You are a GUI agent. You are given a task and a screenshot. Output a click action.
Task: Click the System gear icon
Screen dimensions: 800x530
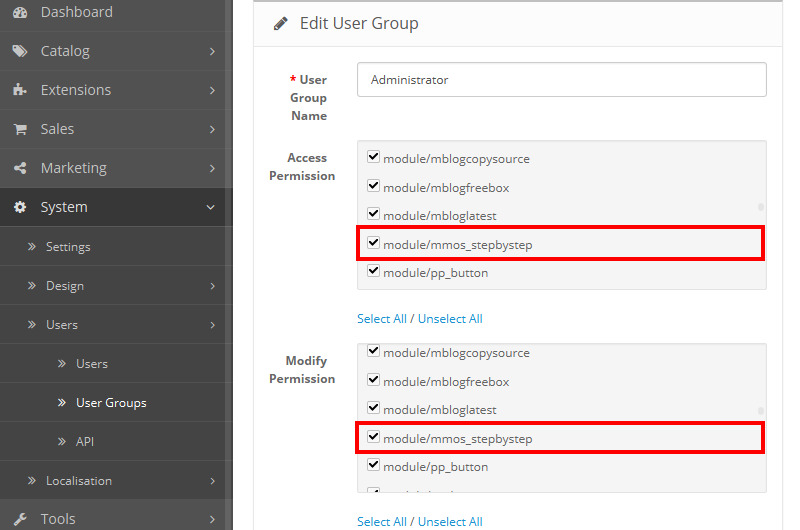(x=20, y=207)
